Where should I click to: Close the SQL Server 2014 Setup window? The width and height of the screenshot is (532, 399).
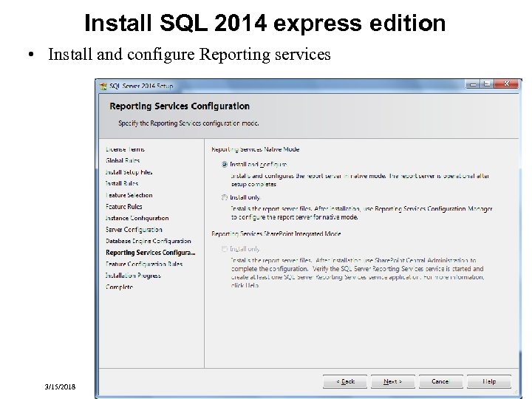[507, 84]
